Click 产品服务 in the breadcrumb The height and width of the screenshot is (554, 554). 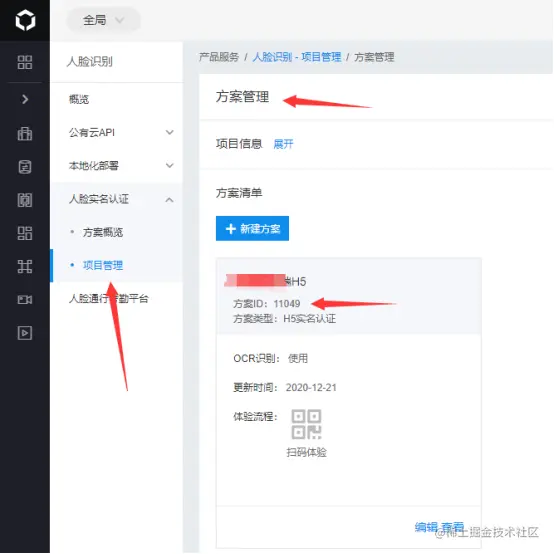[x=219, y=57]
